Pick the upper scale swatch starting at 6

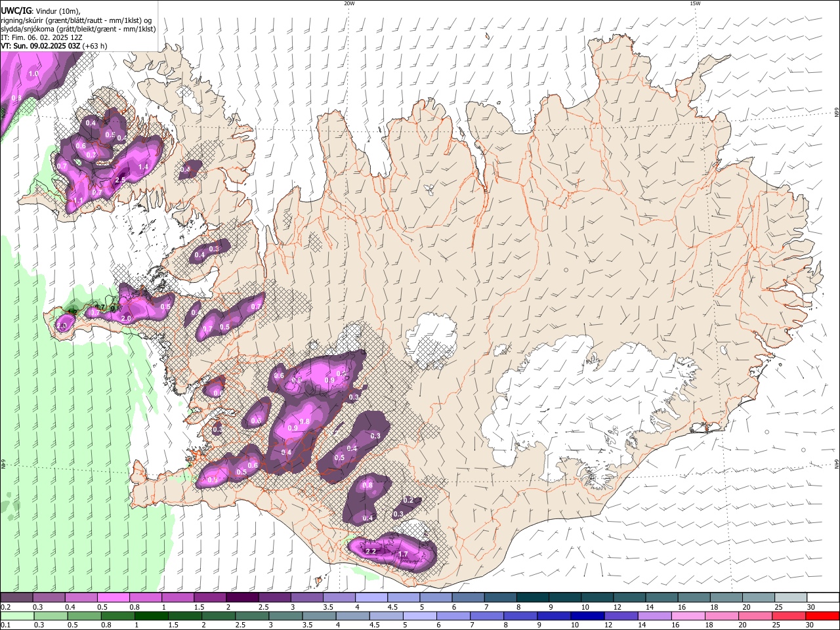[469, 598]
